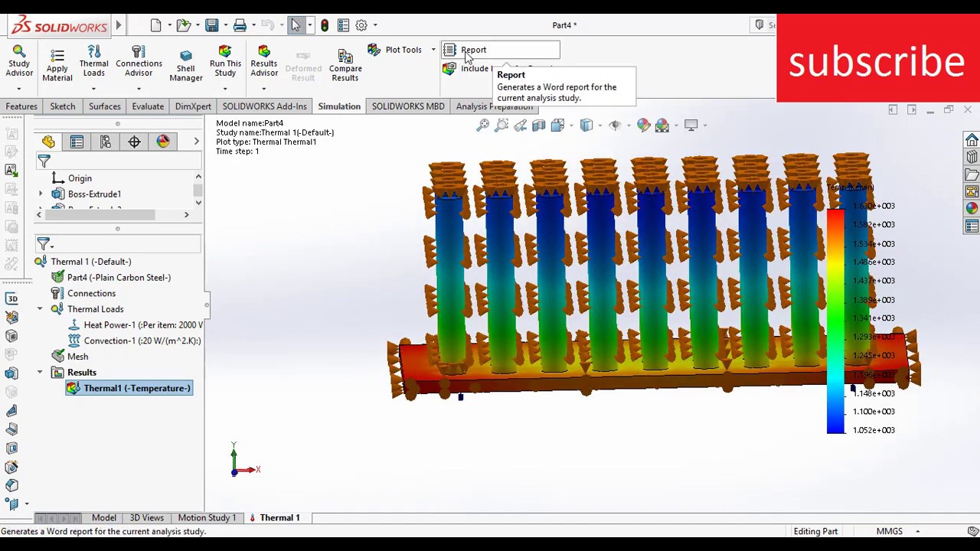Viewport: 980px width, 551px height.
Task: Click Zoom to Fit in view toolbar
Action: pos(483,125)
